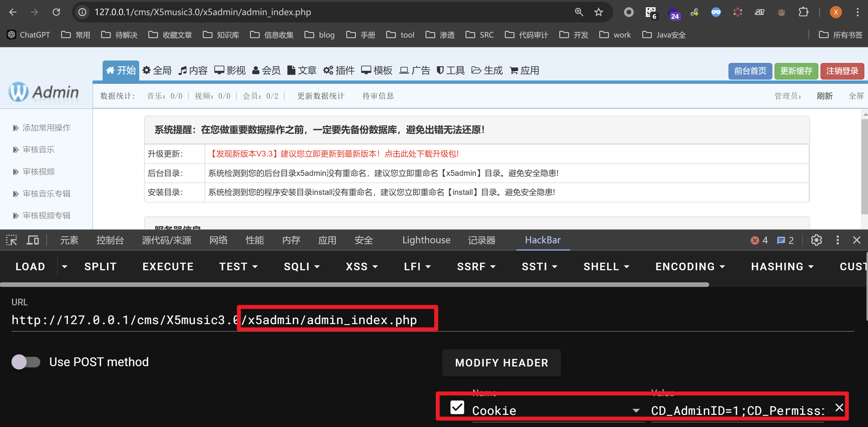Click the 前台首页 button
This screenshot has height=427, width=868.
pyautogui.click(x=750, y=71)
